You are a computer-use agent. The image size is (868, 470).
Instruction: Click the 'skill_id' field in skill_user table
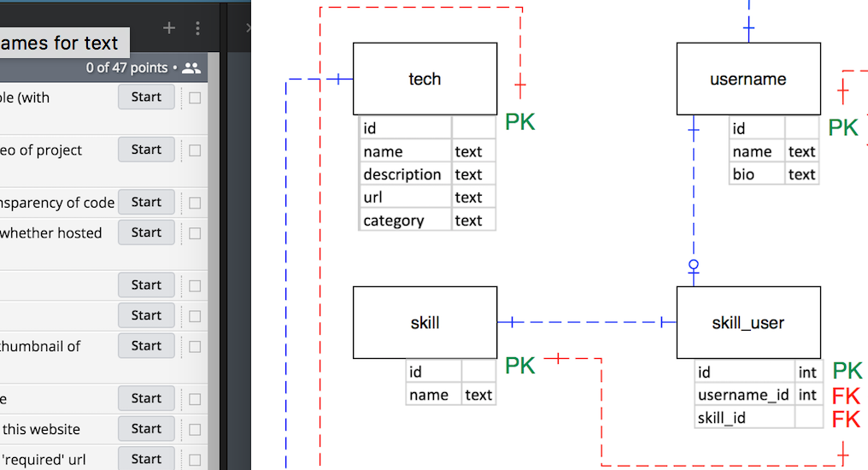(745, 418)
